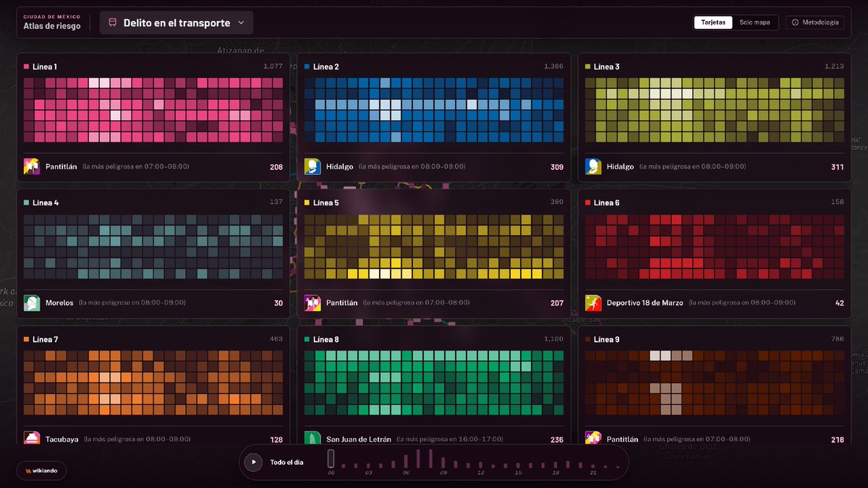The height and width of the screenshot is (488, 868).
Task: Click the Pantitlán station icon in Línea 1 card
Action: [32, 166]
